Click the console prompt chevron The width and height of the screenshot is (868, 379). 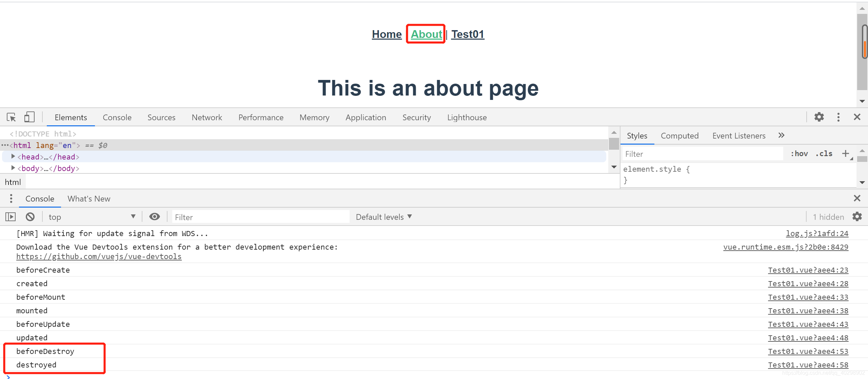8,377
